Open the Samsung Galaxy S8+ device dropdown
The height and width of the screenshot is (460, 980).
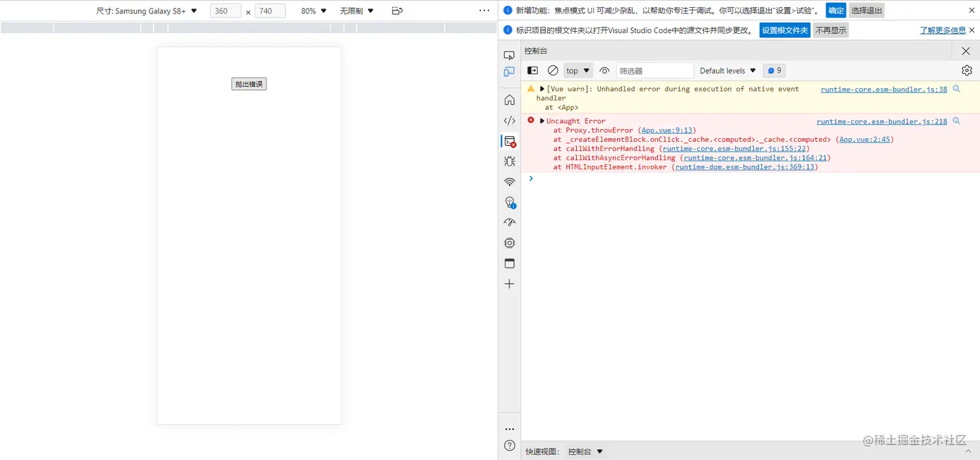pos(147,11)
